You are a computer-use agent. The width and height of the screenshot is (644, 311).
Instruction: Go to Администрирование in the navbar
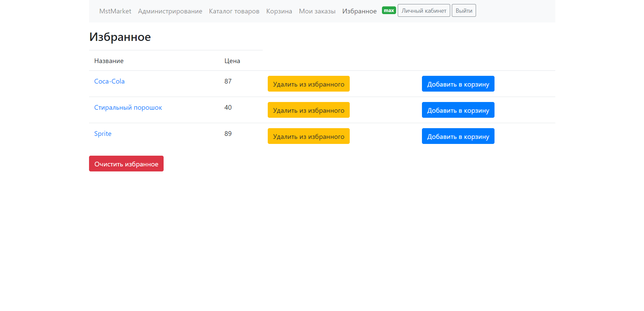coord(170,11)
